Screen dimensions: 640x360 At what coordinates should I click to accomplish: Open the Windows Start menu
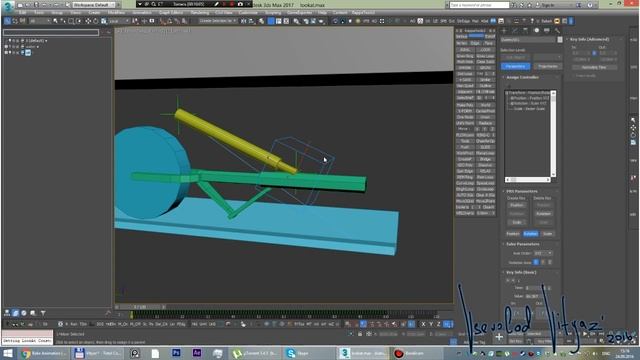tap(8, 353)
